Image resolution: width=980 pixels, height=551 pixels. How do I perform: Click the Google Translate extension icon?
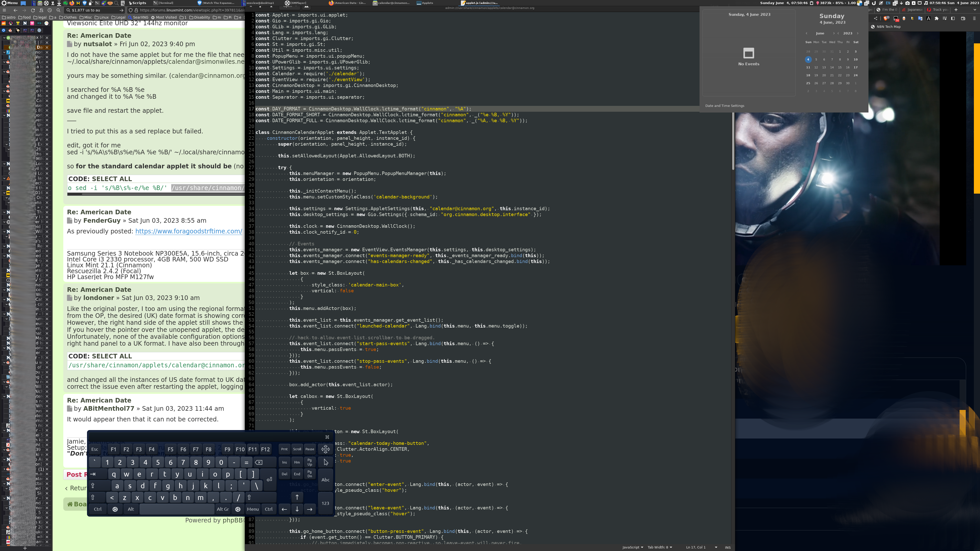coord(920,18)
